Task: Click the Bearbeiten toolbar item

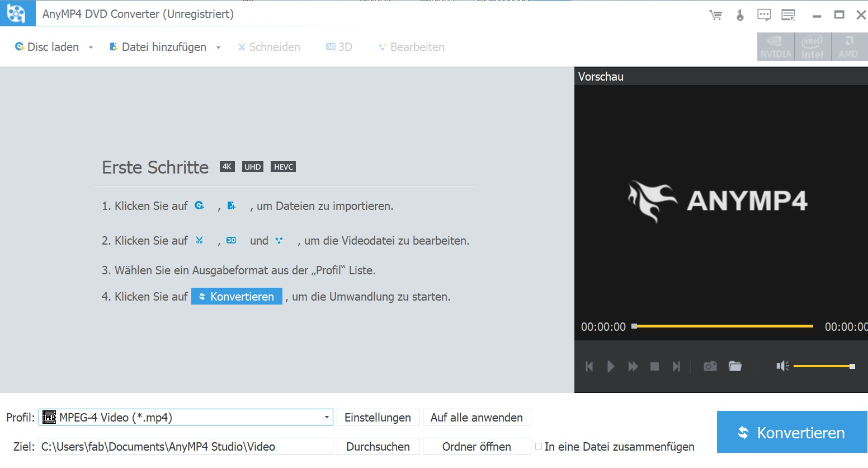Action: coord(412,47)
